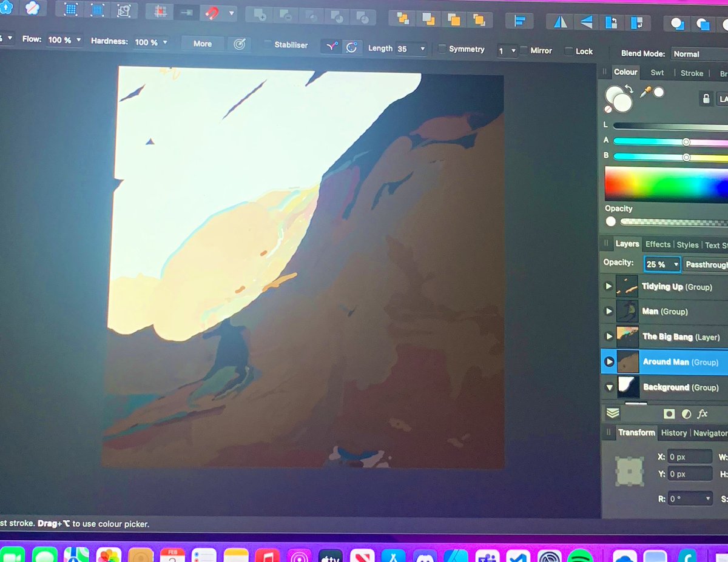This screenshot has width=728, height=562.
Task: Click the Add boolean operation icon
Action: (x=260, y=15)
